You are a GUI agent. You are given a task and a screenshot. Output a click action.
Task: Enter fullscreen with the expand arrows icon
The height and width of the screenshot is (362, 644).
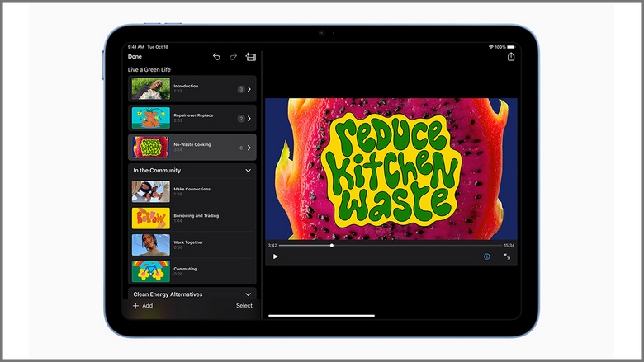pyautogui.click(x=507, y=256)
